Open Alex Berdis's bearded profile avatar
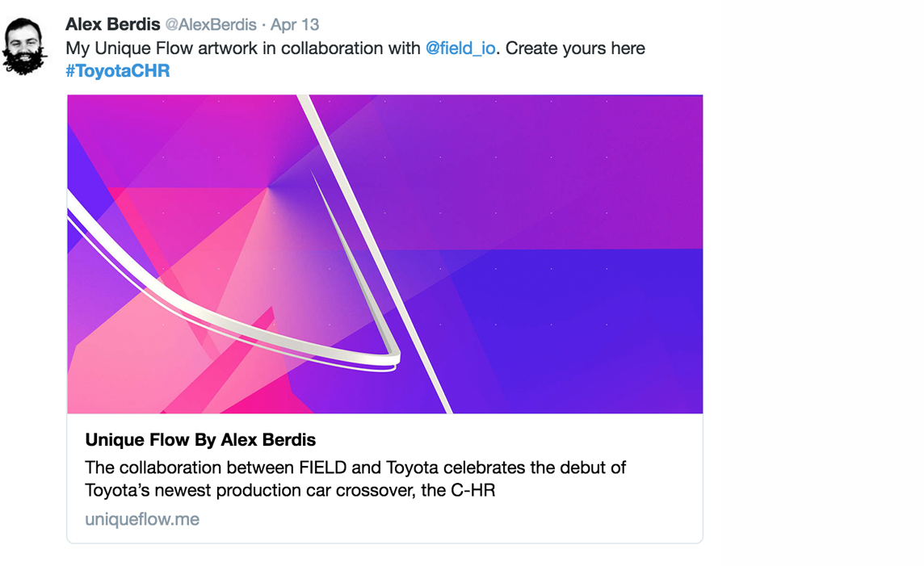Screen dimensions: 924x566 pos(24,47)
